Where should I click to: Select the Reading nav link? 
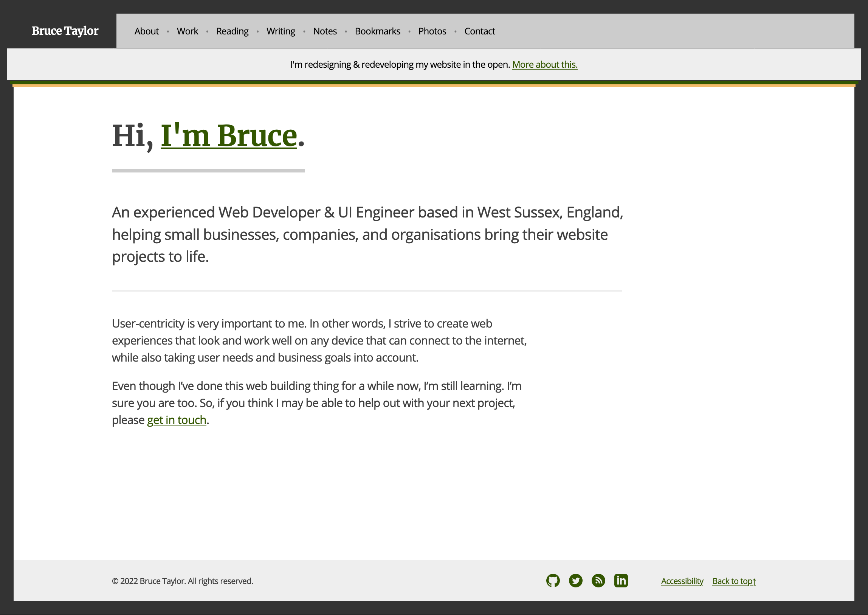232,31
